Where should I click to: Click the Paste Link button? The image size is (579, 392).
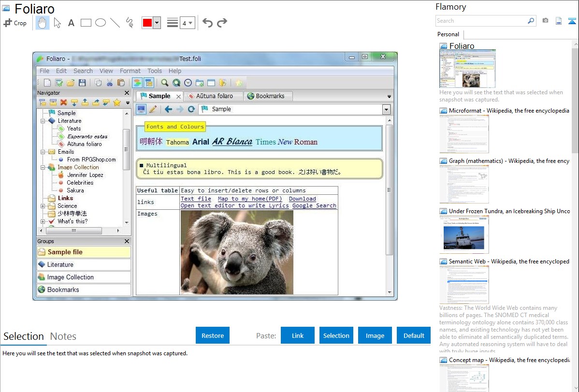297,335
